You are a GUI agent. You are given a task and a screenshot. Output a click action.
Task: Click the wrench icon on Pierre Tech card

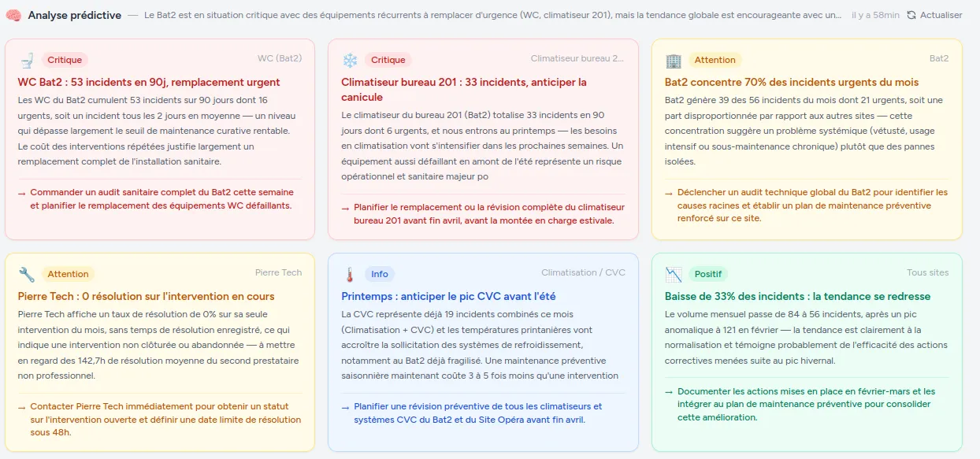25,273
